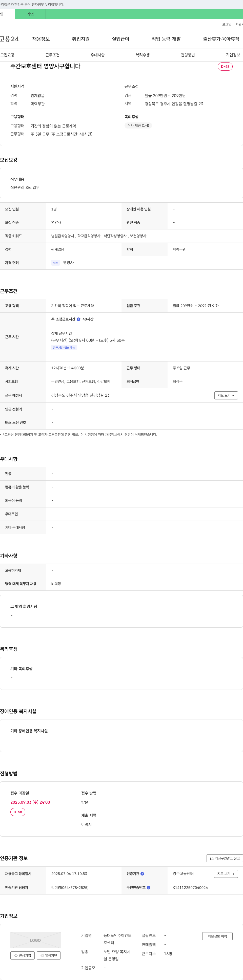The image size is (243, 980).
Task: Click the D-58 badge next to job title
Action: coord(225,67)
